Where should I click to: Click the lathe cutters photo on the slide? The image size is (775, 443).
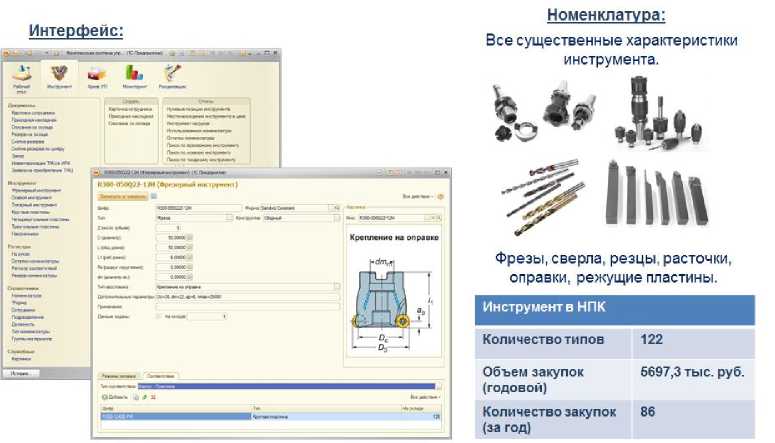pyautogui.click(x=657, y=193)
